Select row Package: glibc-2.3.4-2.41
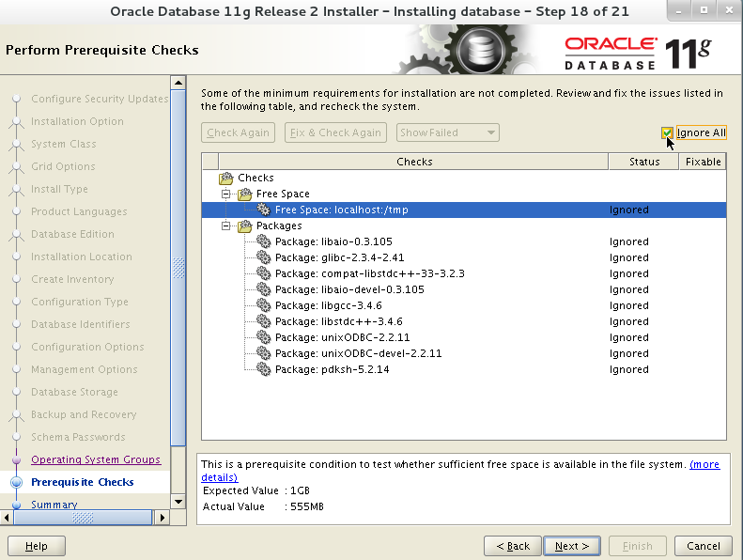The image size is (743, 560). (x=464, y=258)
